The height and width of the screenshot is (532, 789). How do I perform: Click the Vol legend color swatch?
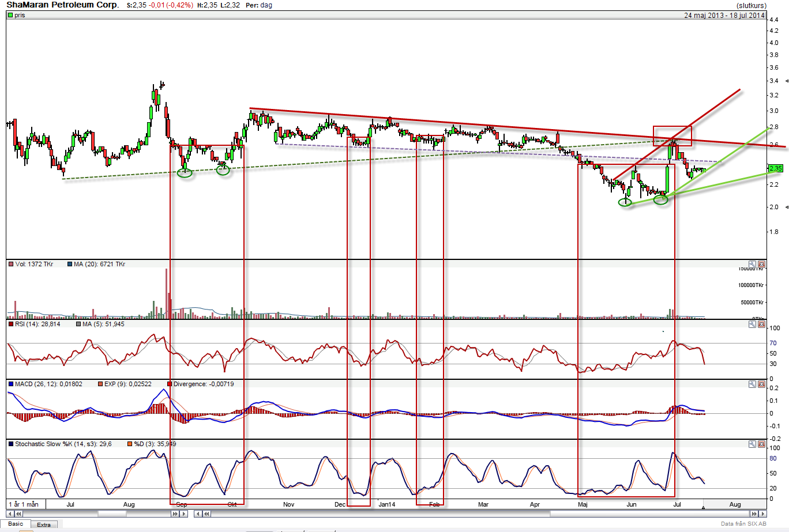[x=11, y=265]
